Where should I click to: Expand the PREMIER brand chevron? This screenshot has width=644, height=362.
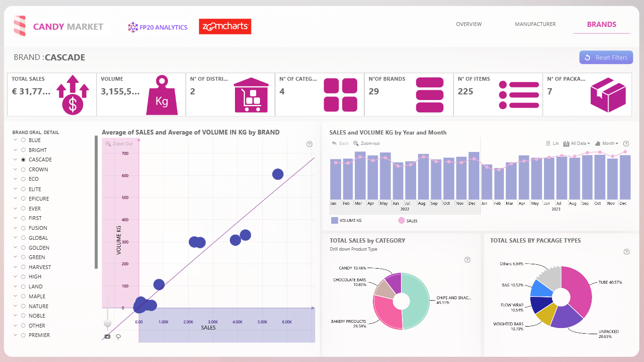click(16, 335)
